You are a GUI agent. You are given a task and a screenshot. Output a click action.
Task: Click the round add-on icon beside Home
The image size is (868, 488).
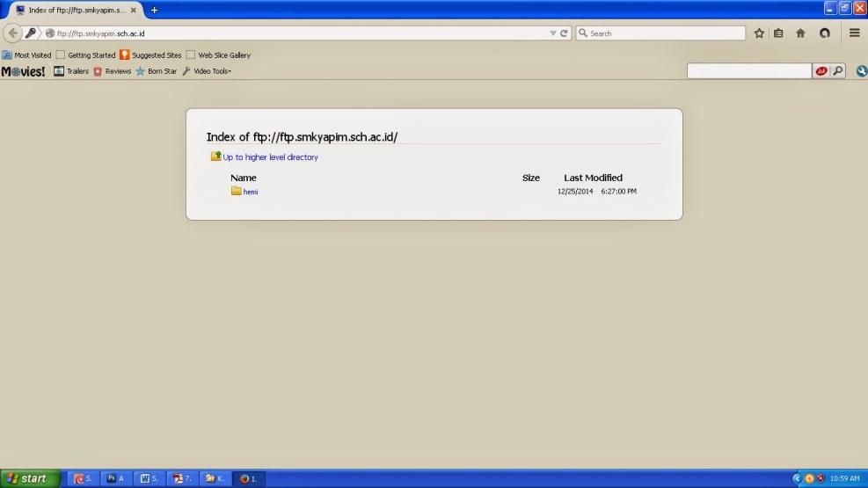click(x=825, y=33)
